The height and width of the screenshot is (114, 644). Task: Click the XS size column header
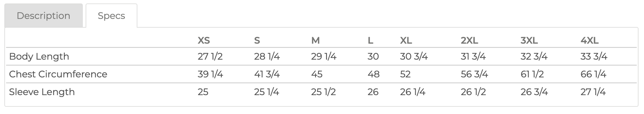[204, 40]
